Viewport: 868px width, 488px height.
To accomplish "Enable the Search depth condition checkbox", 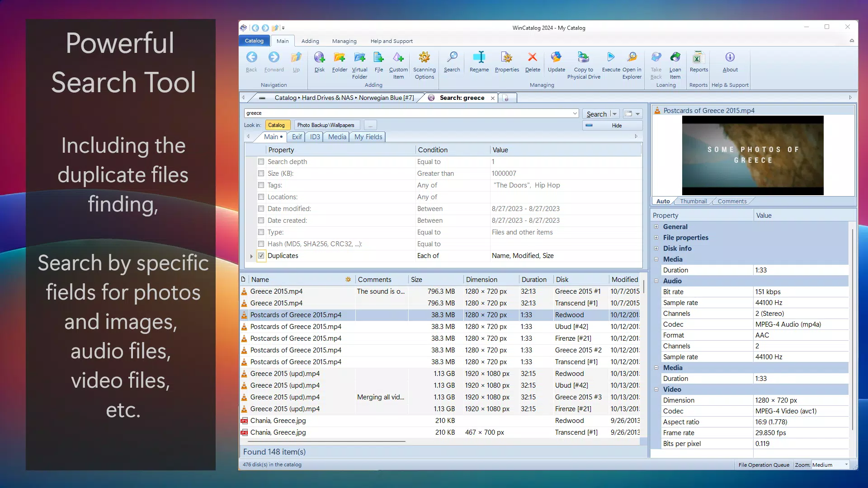I will [x=261, y=161].
